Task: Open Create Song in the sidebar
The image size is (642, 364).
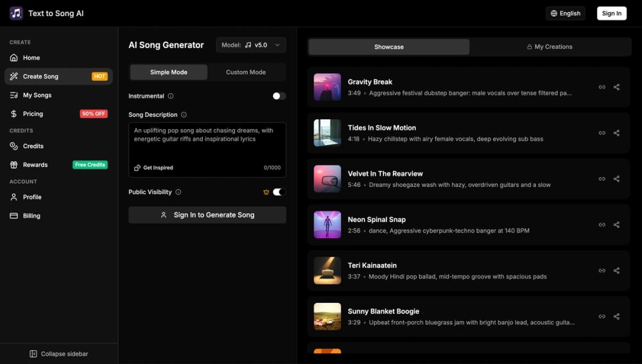Action: click(x=58, y=76)
